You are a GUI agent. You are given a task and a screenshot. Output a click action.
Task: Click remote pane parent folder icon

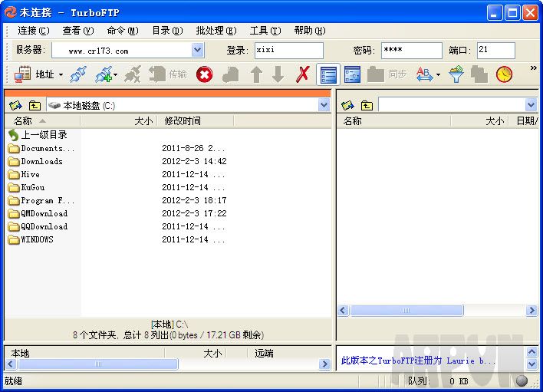[x=367, y=105]
